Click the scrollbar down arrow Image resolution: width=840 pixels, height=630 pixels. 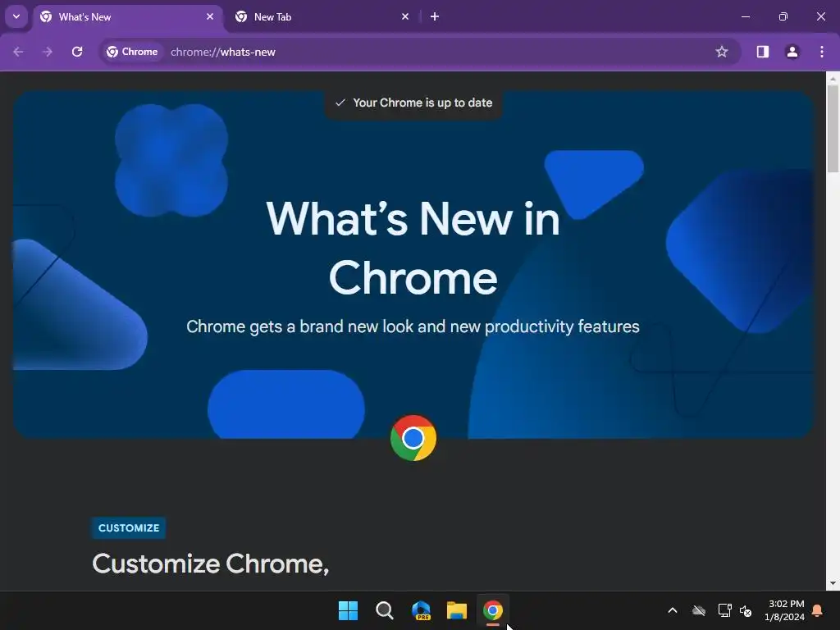(x=833, y=583)
